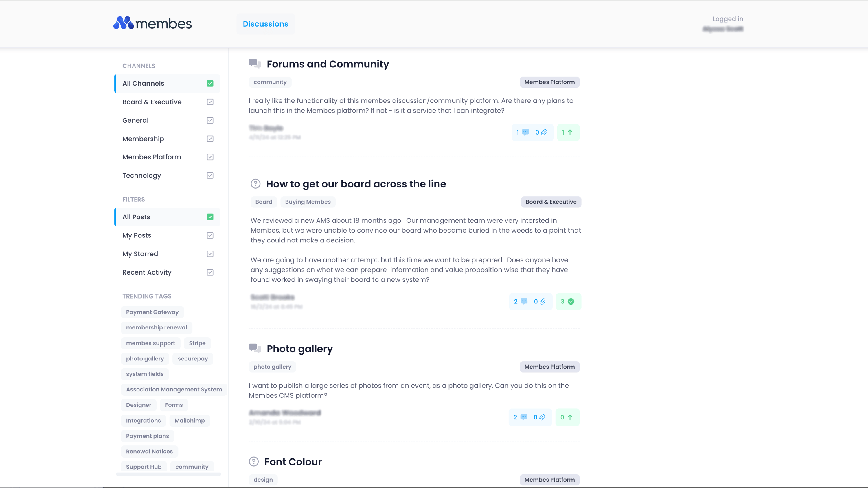Click the paperclip attachment icon on Photo gallery post
The width and height of the screenshot is (868, 488).
pyautogui.click(x=542, y=417)
